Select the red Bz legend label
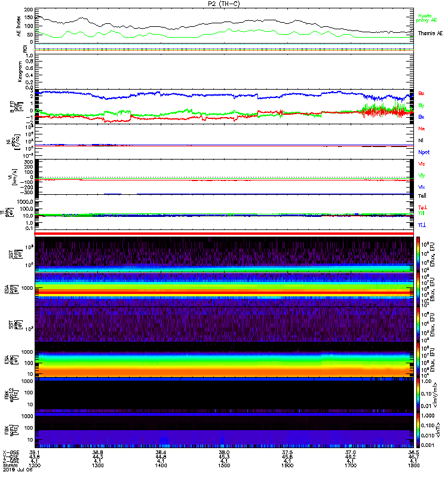This screenshot has width=448, height=478. pyautogui.click(x=421, y=93)
